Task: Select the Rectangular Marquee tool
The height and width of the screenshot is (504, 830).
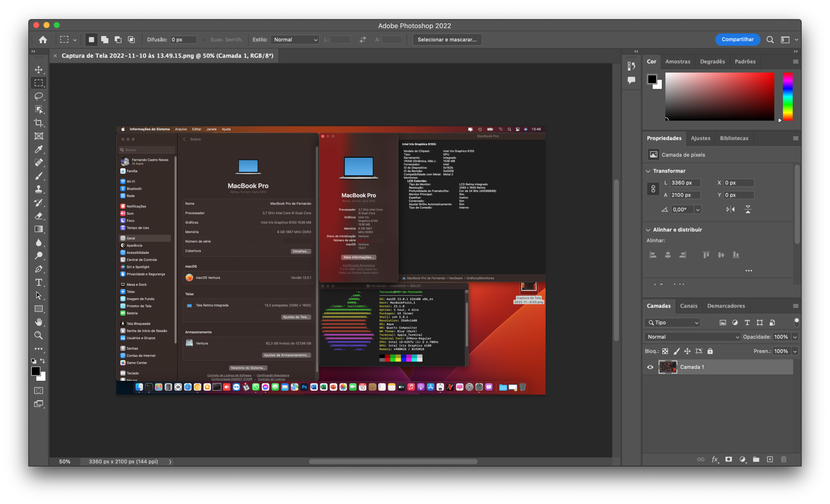Action: [x=40, y=84]
